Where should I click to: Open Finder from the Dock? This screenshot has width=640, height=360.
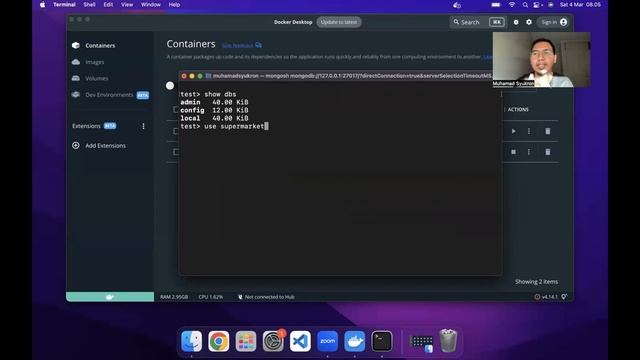tap(191, 341)
